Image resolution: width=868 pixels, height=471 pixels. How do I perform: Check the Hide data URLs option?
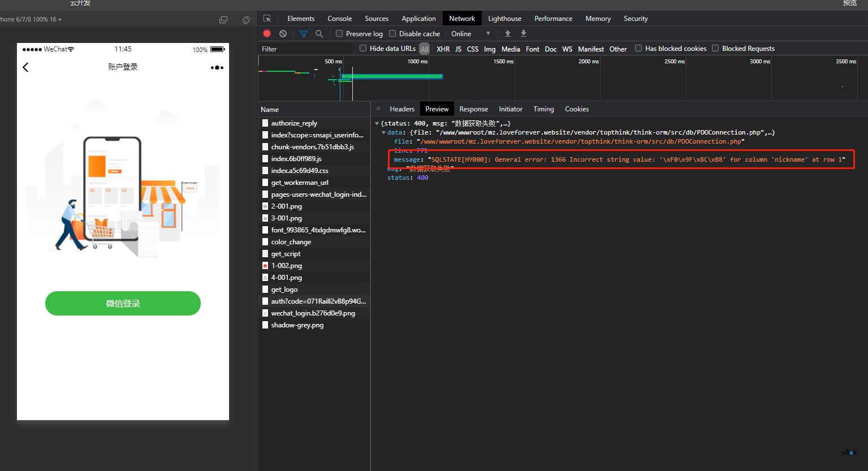(x=363, y=49)
